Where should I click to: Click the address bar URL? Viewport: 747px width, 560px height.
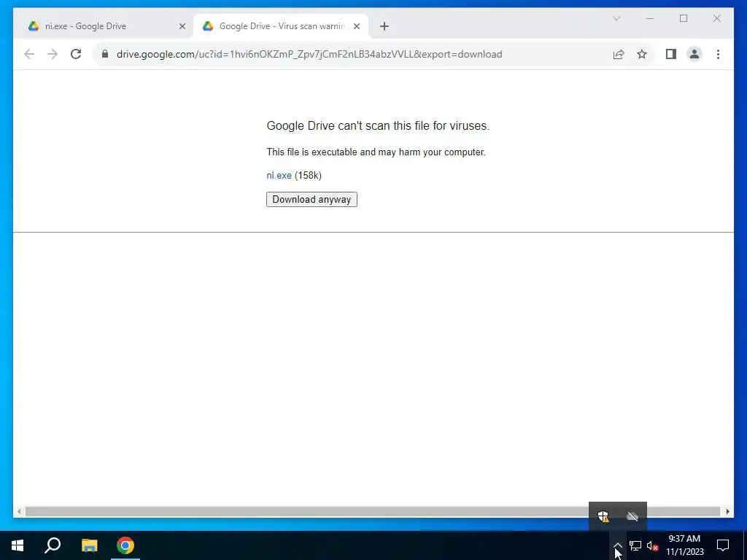pyautogui.click(x=309, y=54)
